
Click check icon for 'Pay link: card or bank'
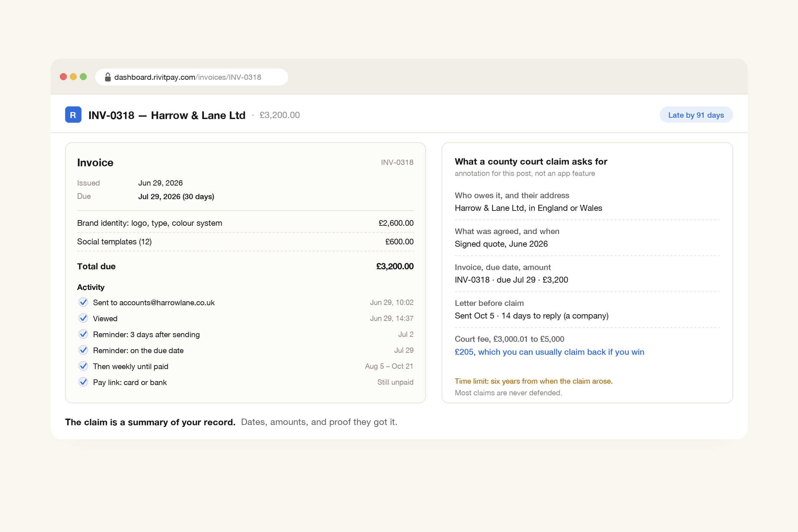(83, 382)
